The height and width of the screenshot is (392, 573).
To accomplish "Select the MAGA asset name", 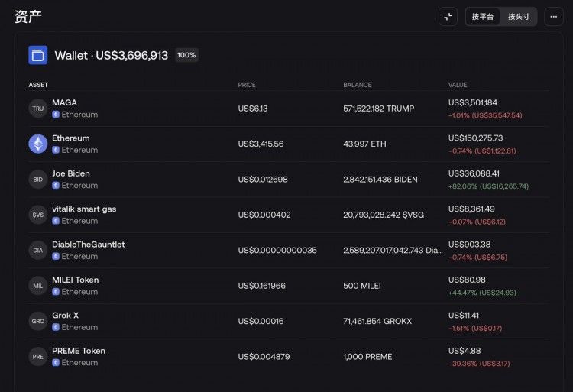I will pyautogui.click(x=64, y=102).
